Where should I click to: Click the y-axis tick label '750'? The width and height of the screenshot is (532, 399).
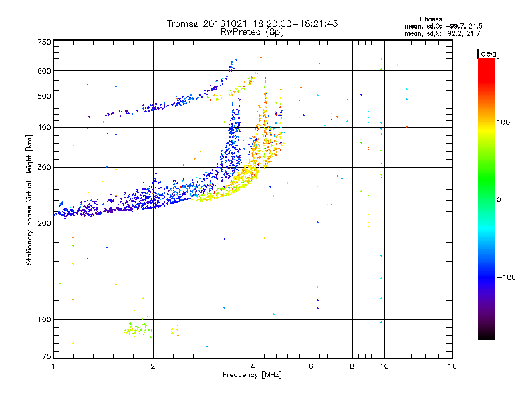tap(44, 42)
